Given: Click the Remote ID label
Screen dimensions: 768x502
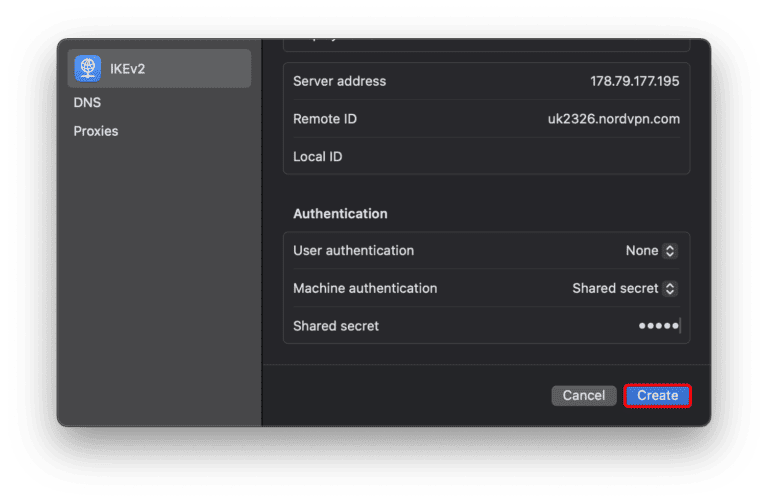Looking at the screenshot, I should tap(325, 119).
